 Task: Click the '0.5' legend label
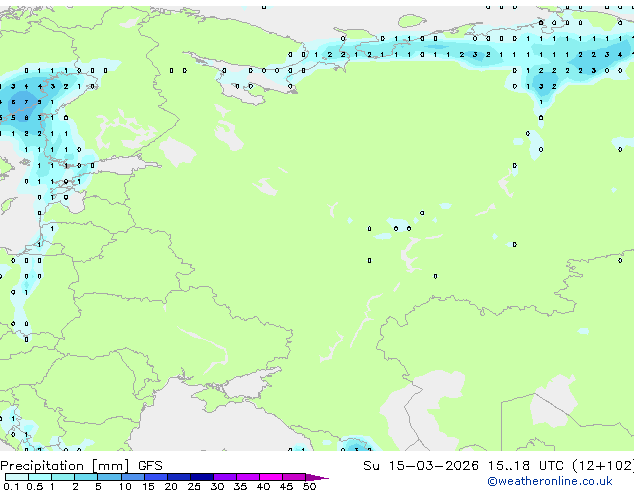coord(34,486)
